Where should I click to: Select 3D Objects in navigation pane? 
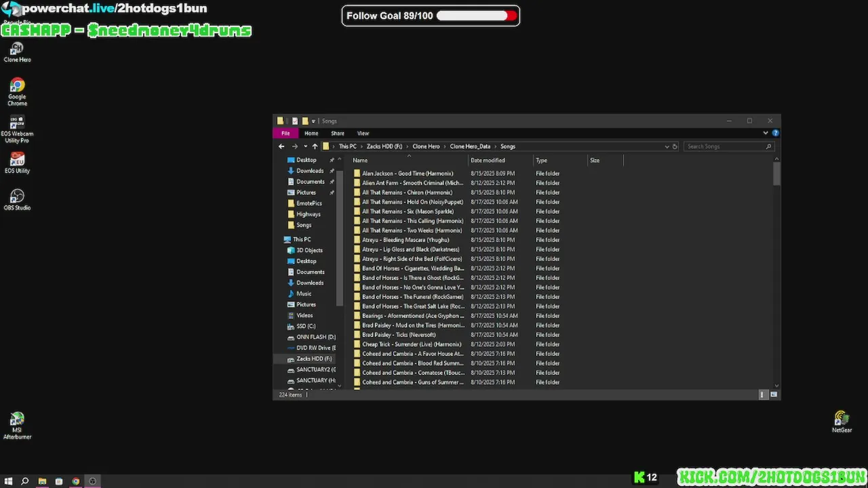click(304, 250)
